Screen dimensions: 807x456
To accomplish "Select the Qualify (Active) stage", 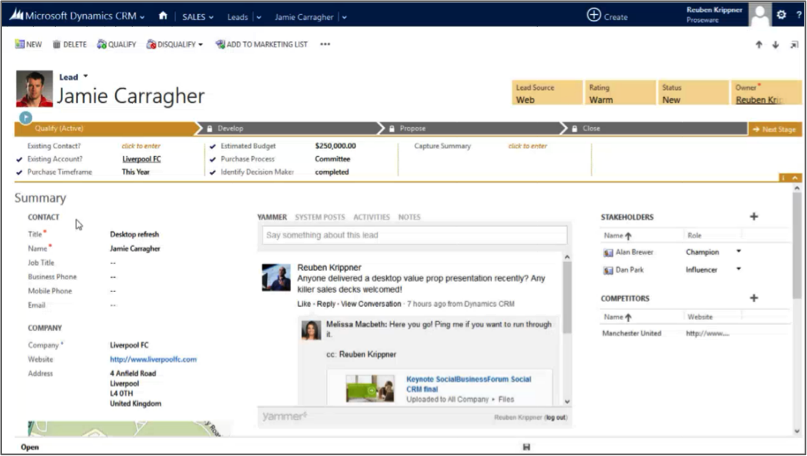I will tap(106, 128).
